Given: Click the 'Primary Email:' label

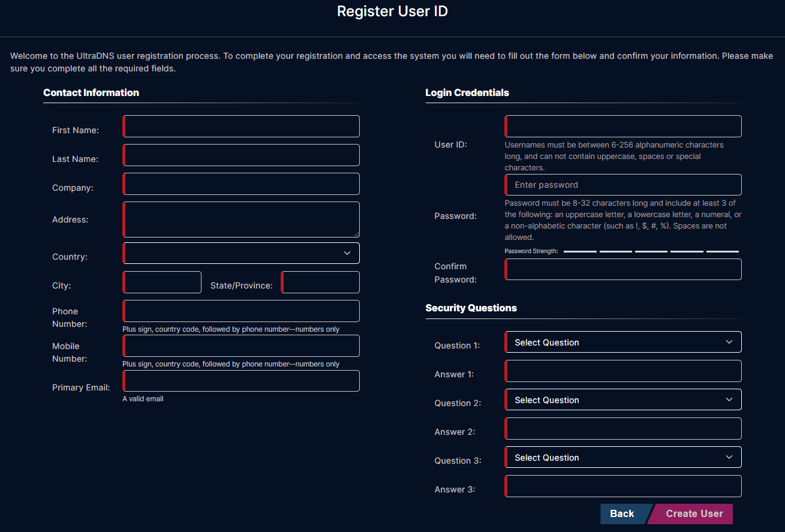Looking at the screenshot, I should pos(81,387).
